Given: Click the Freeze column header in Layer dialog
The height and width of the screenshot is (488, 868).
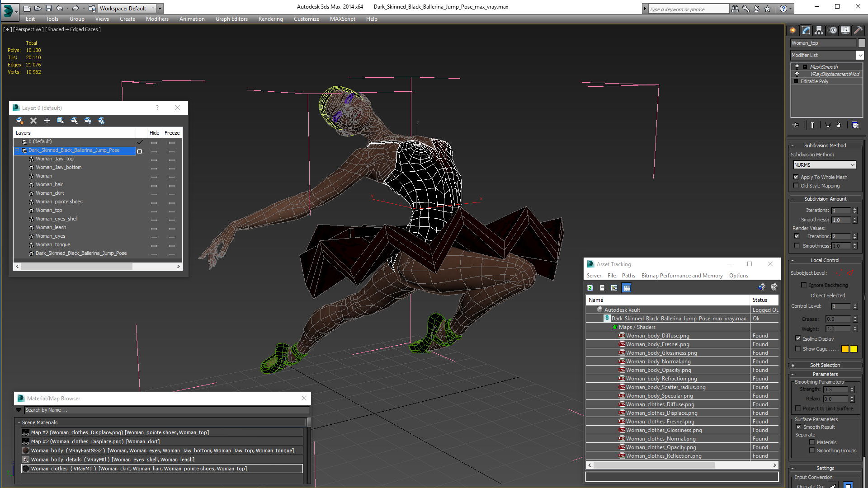Looking at the screenshot, I should tap(172, 133).
